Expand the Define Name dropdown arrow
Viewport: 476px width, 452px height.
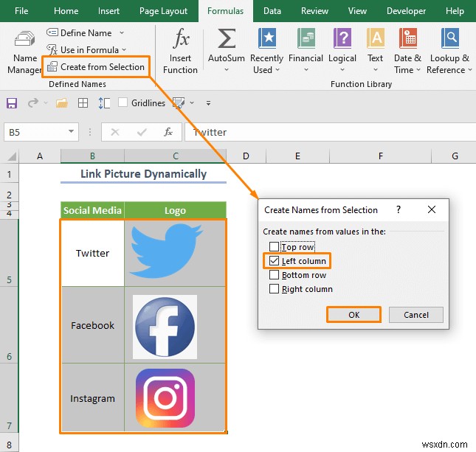pos(122,32)
